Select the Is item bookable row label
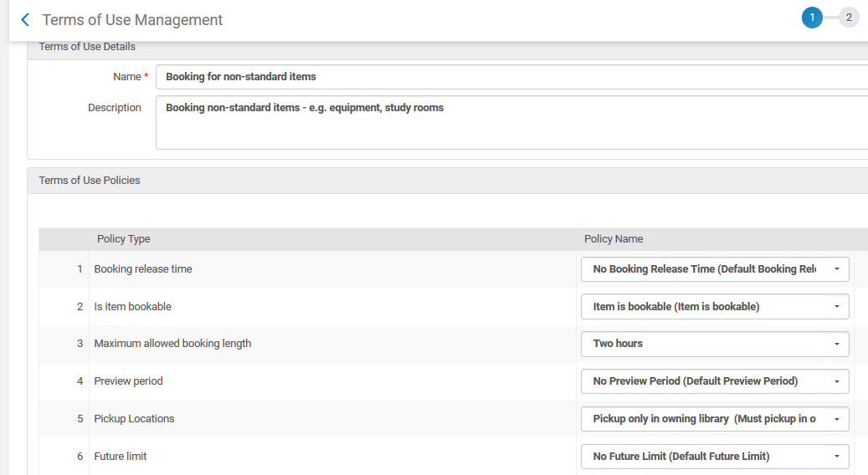868x475 pixels. 132,307
